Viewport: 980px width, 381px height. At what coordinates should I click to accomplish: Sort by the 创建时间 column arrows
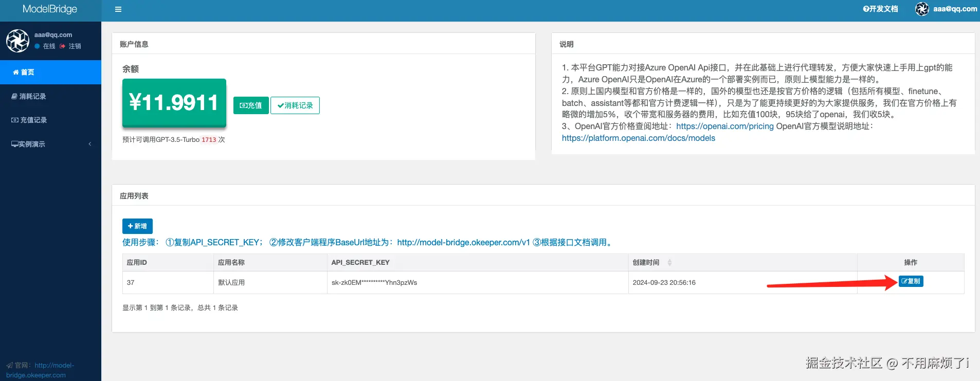(669, 262)
